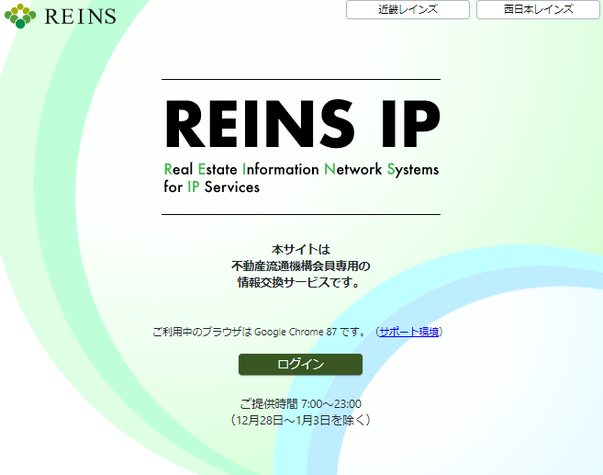Follow the サポート環境 link
Viewport: 603px width, 475px height.
409,332
